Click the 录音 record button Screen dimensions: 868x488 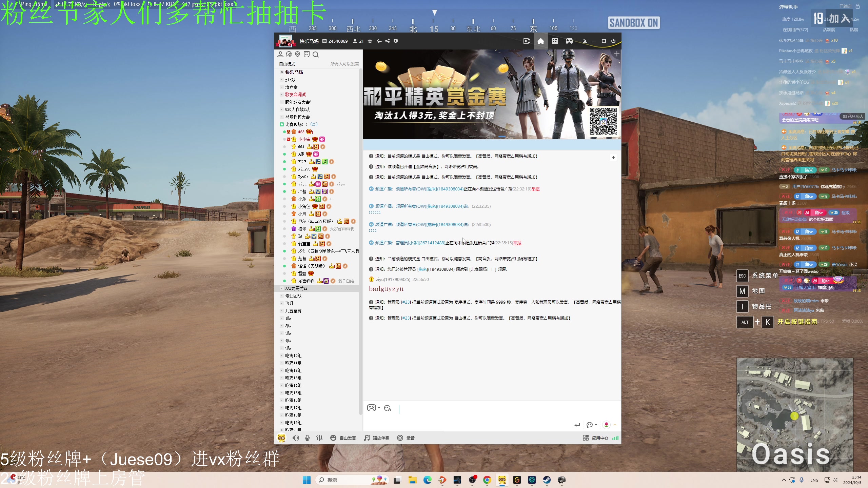406,438
